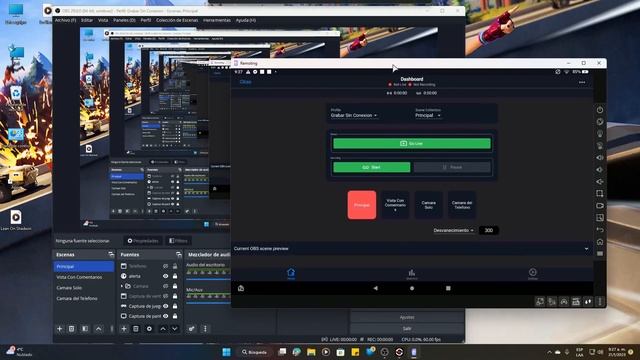Select the Camara Solo scene tile
The height and width of the screenshot is (360, 640).
[429, 205]
